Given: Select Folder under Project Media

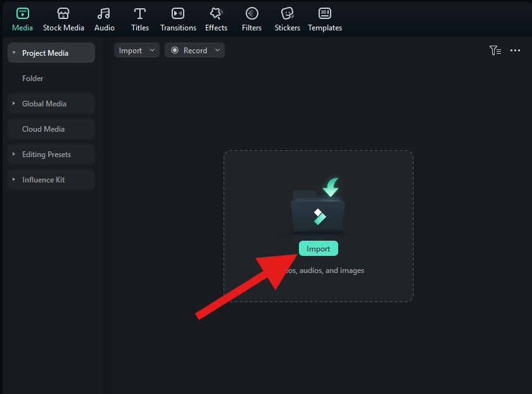Looking at the screenshot, I should 32,79.
